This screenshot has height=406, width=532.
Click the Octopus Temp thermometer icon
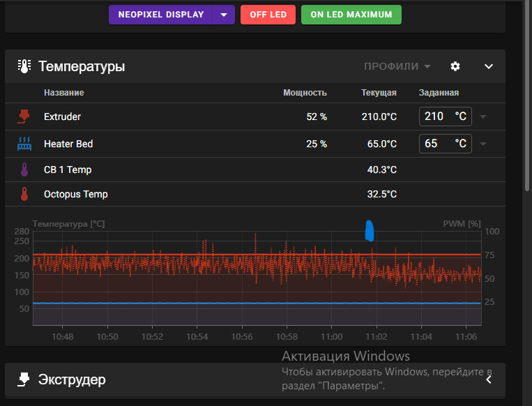point(24,194)
